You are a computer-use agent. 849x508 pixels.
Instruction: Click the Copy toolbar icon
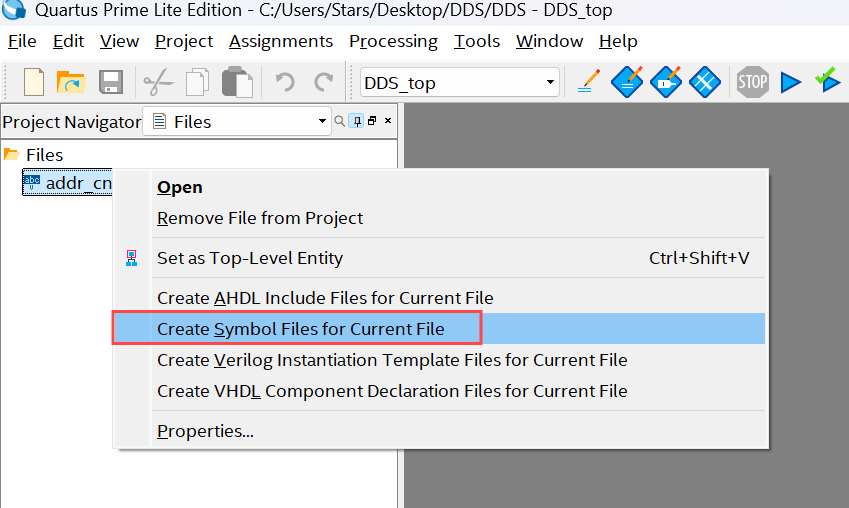[198, 82]
